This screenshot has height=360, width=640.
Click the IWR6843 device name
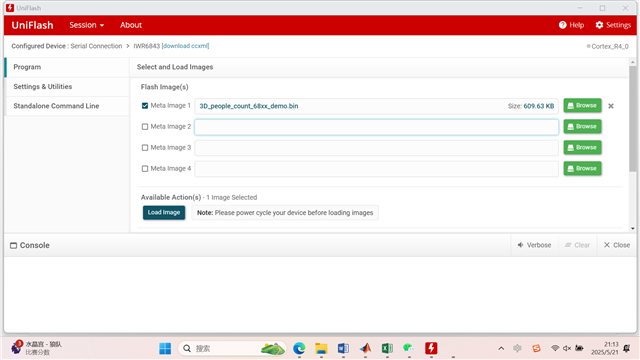pos(147,46)
